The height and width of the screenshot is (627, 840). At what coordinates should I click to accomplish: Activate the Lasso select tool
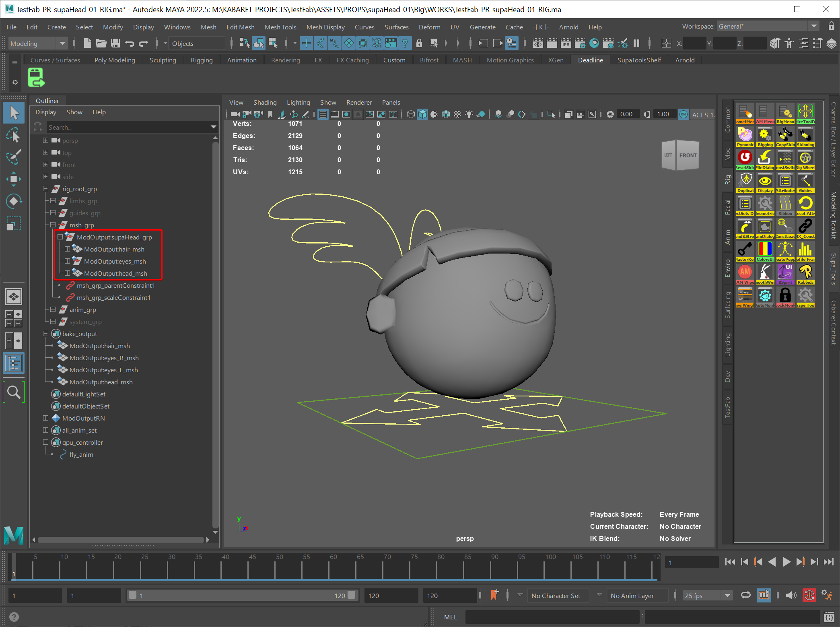tap(14, 135)
